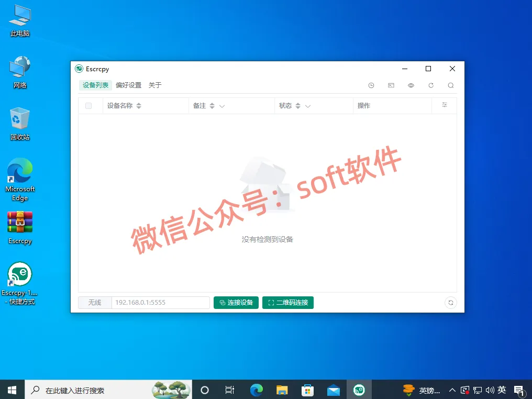This screenshot has width=532, height=399.
Task: Click the 连接设备 button
Action: click(236, 303)
